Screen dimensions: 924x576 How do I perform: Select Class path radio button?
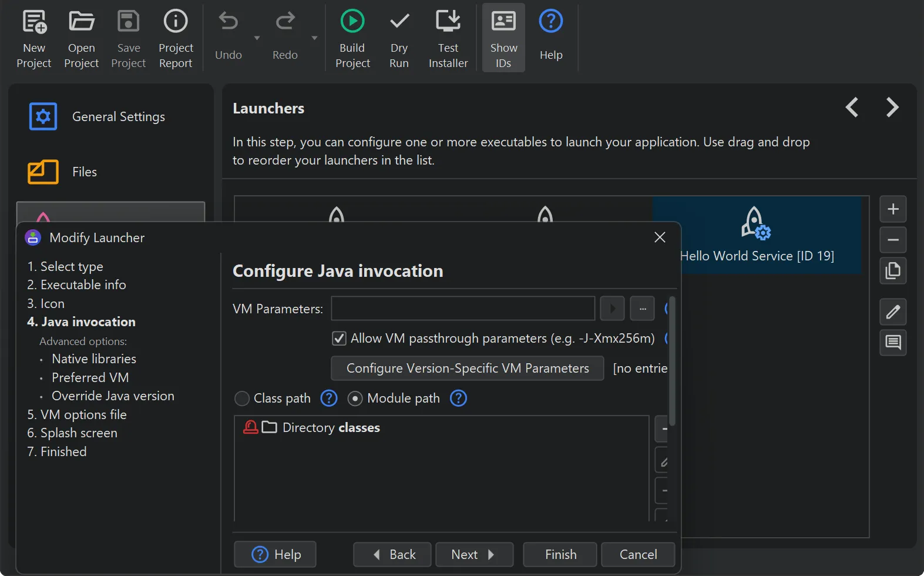tap(242, 398)
